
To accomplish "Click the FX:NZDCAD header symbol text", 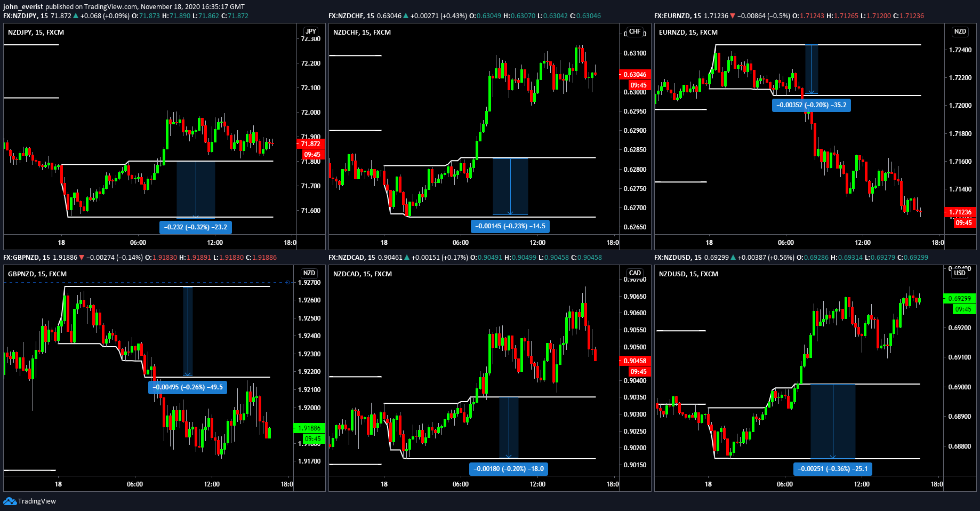I will click(347, 258).
